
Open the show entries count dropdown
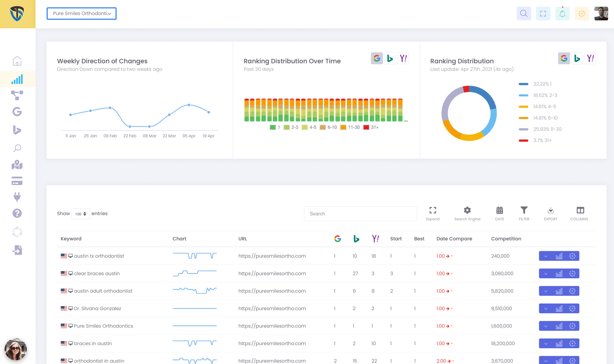[81, 214]
